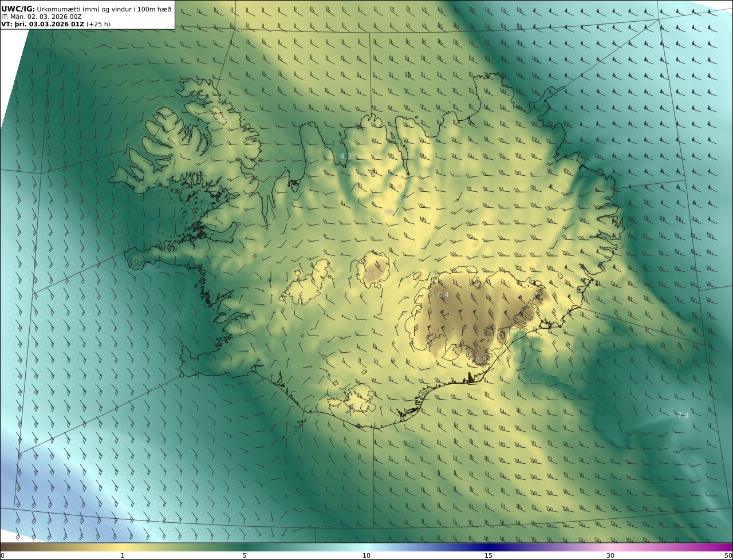This screenshot has width=733, height=560.
Task: Click the '30' tick on the color scale
Action: click(x=610, y=555)
